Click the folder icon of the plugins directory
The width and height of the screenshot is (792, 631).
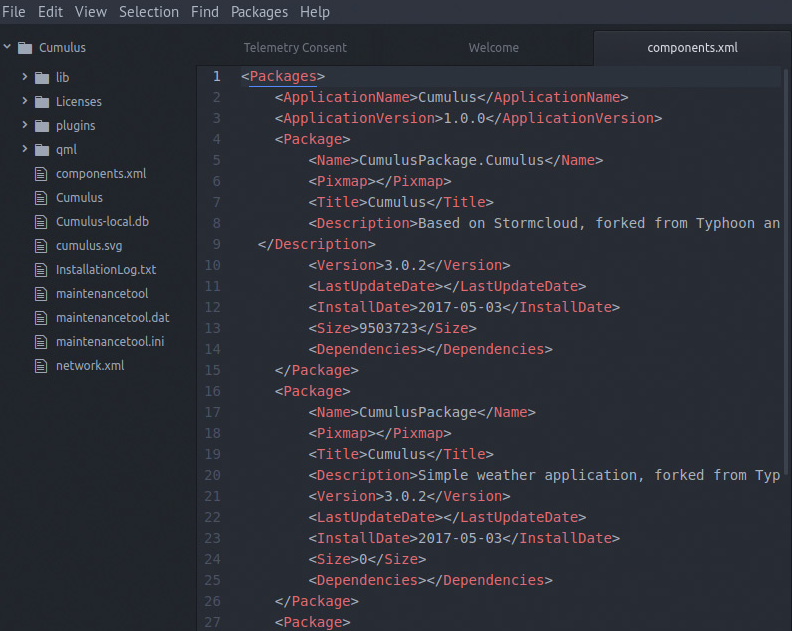point(41,126)
